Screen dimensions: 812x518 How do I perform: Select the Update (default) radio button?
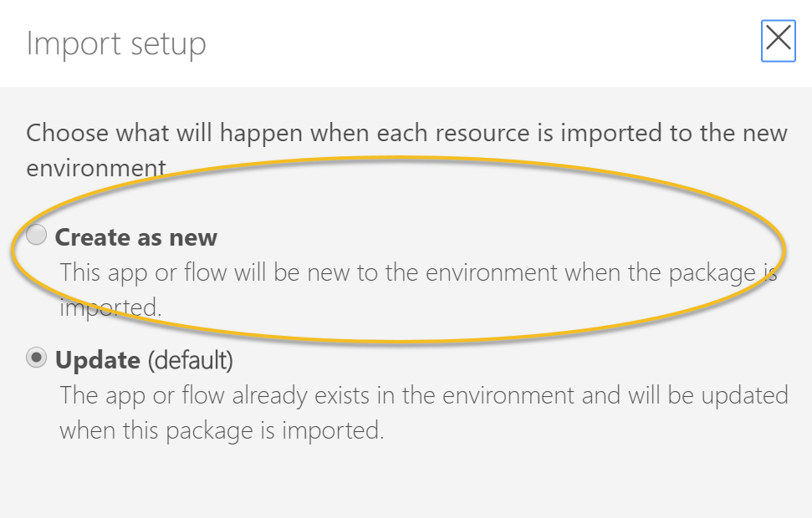pos(36,358)
